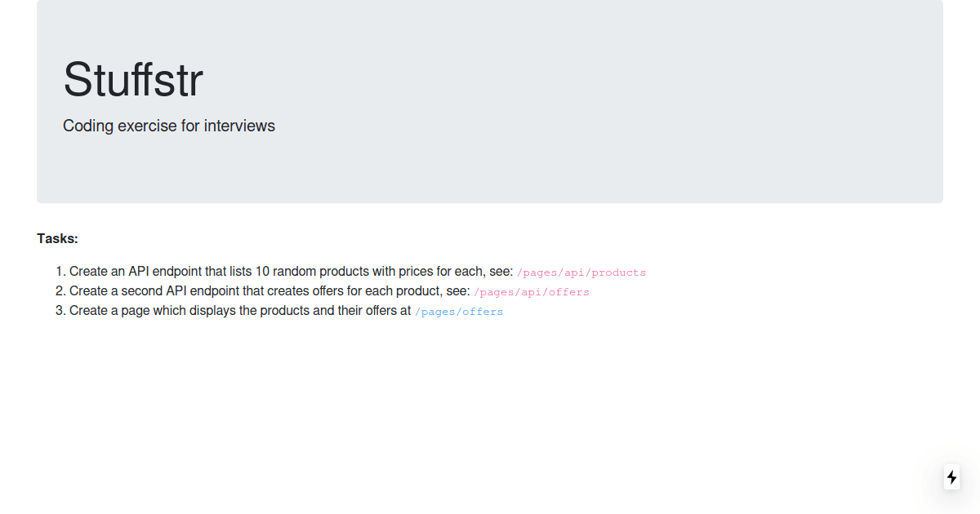Click the list number 2 marker
Viewport: 980px width, 514px height.
[60, 291]
